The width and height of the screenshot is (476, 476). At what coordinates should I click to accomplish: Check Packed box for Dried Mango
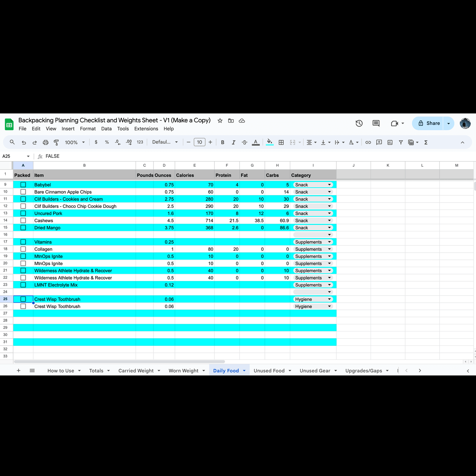point(23,228)
